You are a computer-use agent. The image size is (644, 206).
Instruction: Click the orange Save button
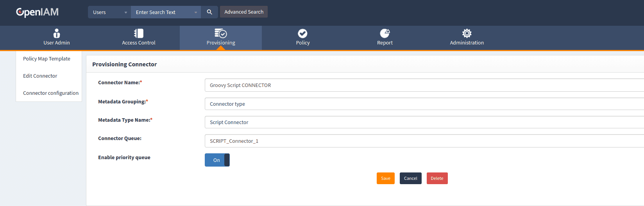tap(385, 178)
